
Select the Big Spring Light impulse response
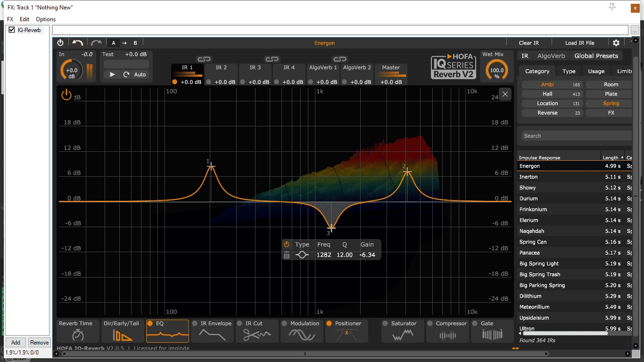point(574,263)
